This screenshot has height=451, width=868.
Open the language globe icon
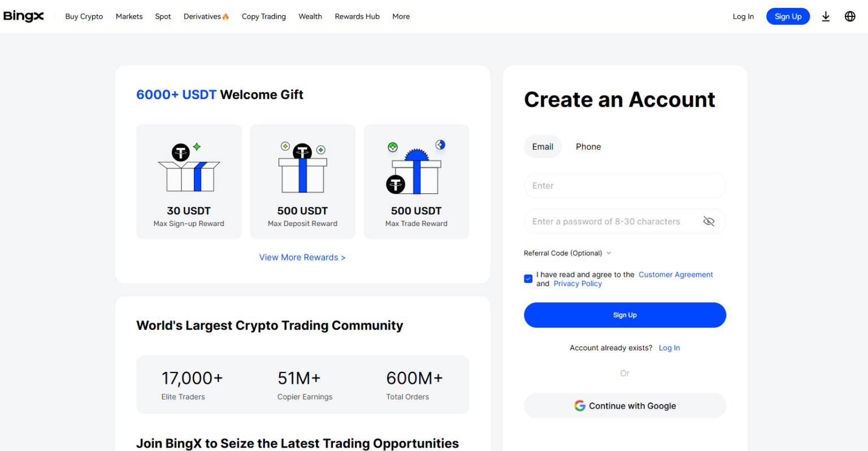pyautogui.click(x=850, y=16)
